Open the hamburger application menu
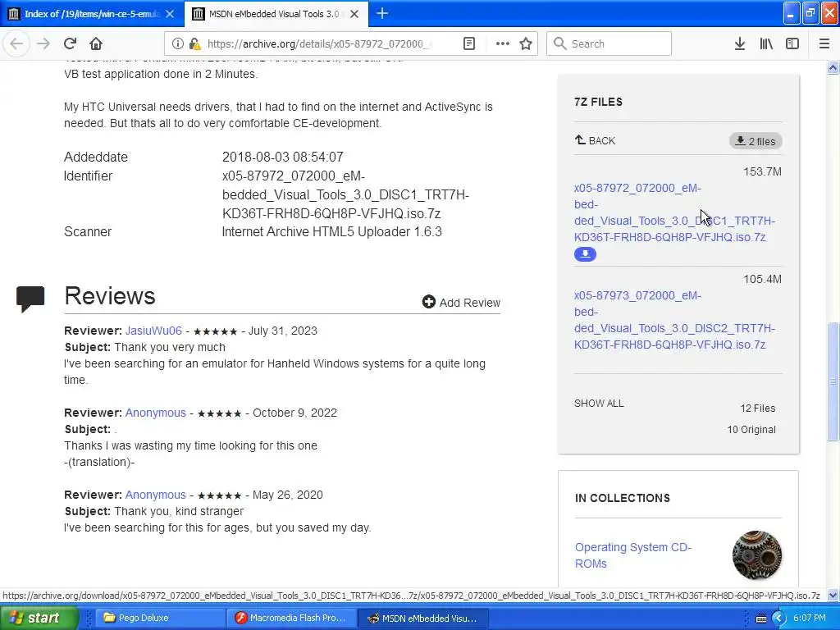Image resolution: width=840 pixels, height=630 pixels. tap(824, 43)
